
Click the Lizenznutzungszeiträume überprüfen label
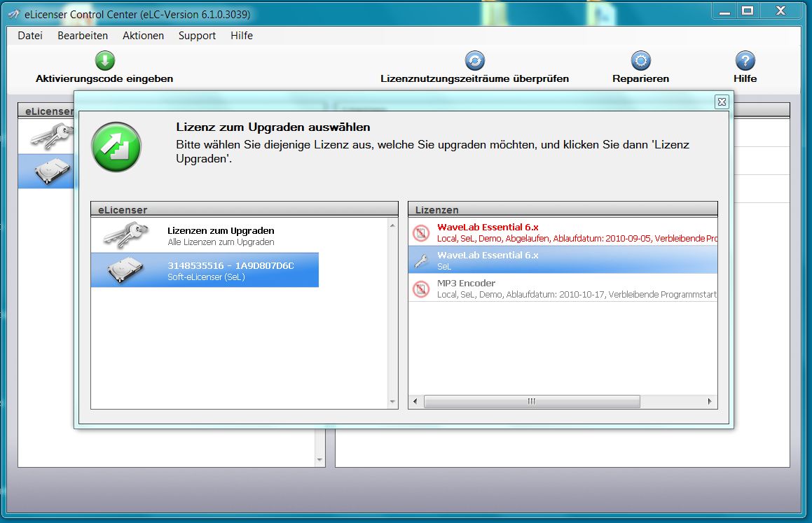tap(475, 78)
